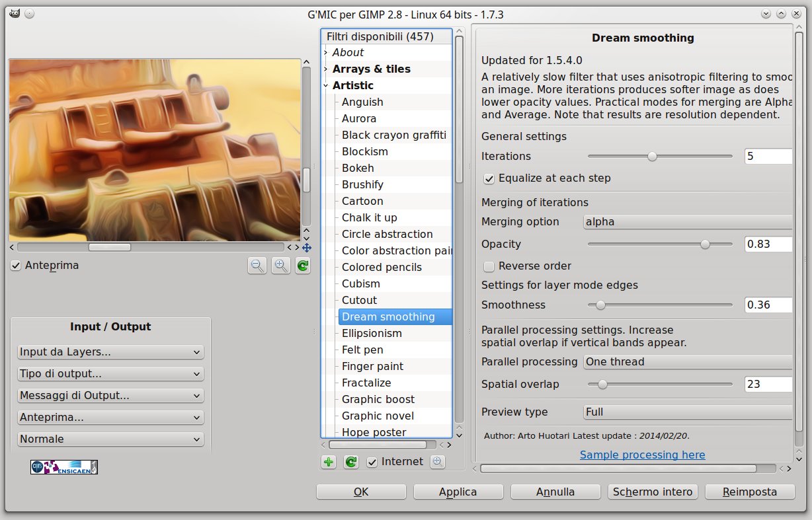Open the Sample processing here link

pos(643,455)
